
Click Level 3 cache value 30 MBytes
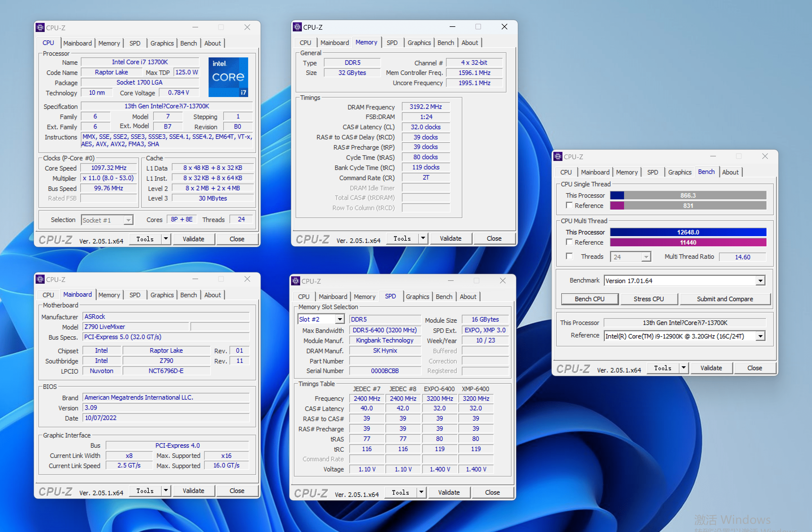(x=213, y=198)
